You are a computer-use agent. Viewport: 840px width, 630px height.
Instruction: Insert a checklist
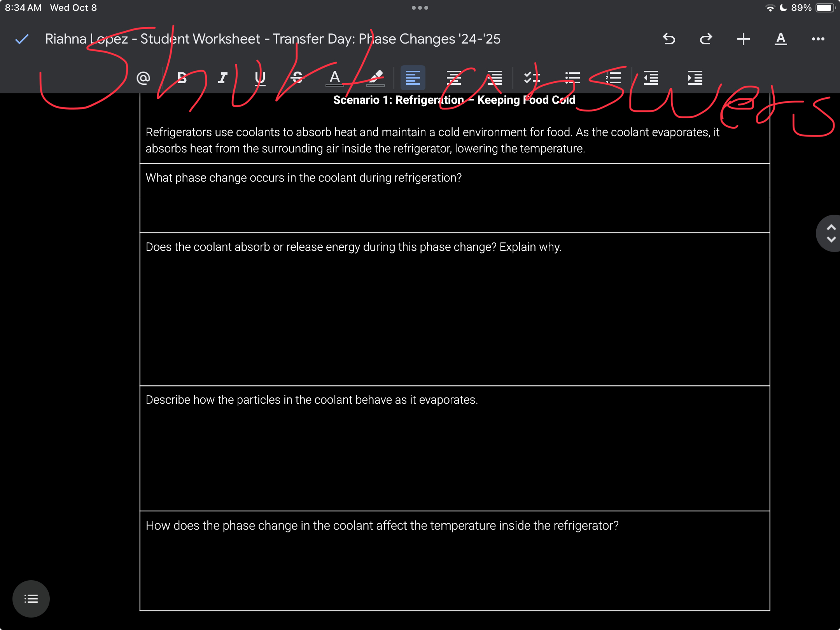[x=532, y=78]
